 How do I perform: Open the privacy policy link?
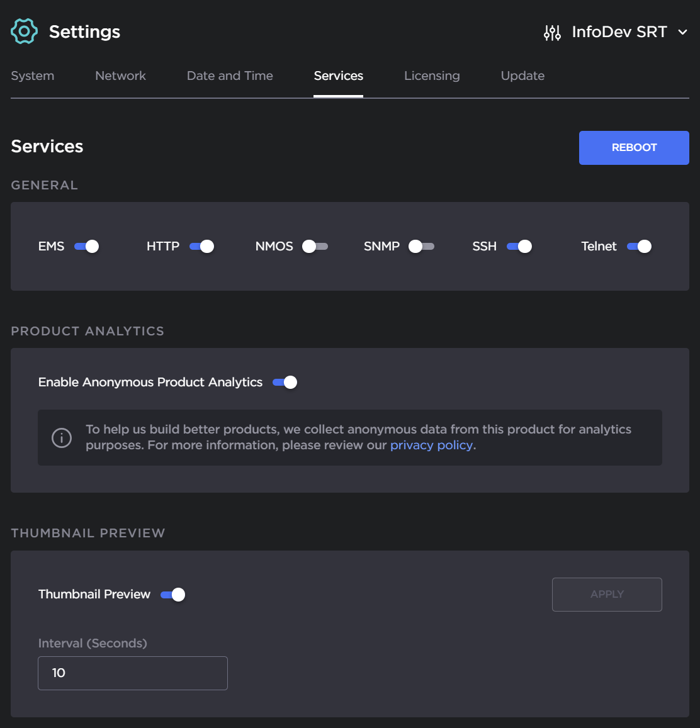click(431, 445)
